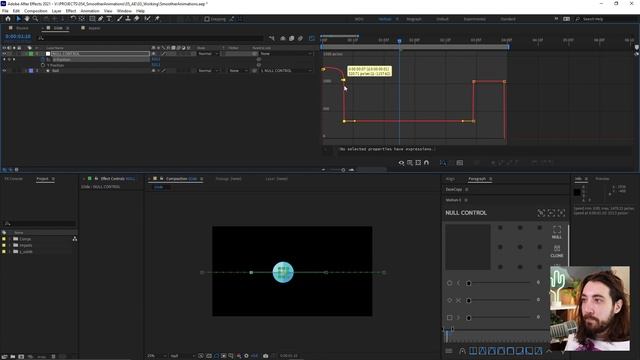Click the CLONE button in Motion panel

[557, 251]
